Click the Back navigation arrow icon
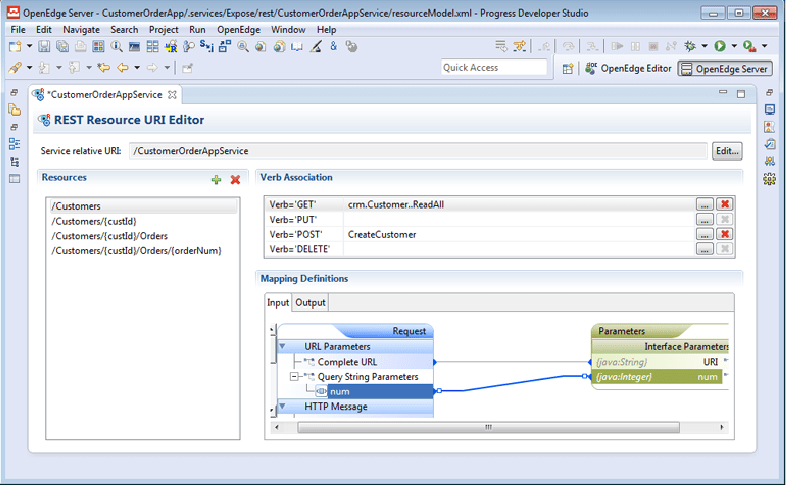Screen dimensions: 786x485 (123, 68)
